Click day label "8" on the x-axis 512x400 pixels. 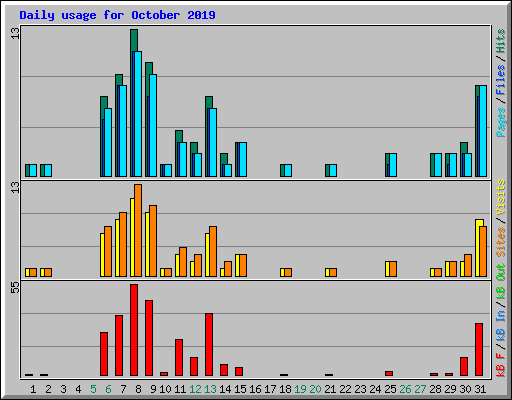138,389
